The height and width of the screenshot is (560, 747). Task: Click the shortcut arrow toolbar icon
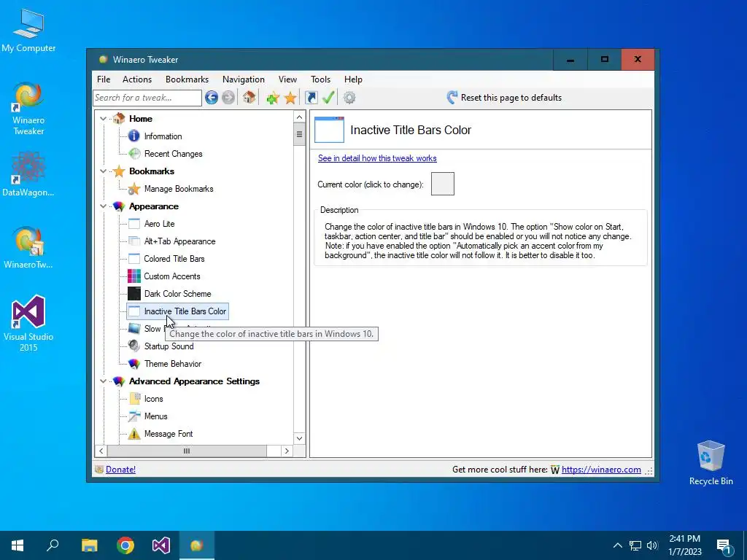point(311,98)
